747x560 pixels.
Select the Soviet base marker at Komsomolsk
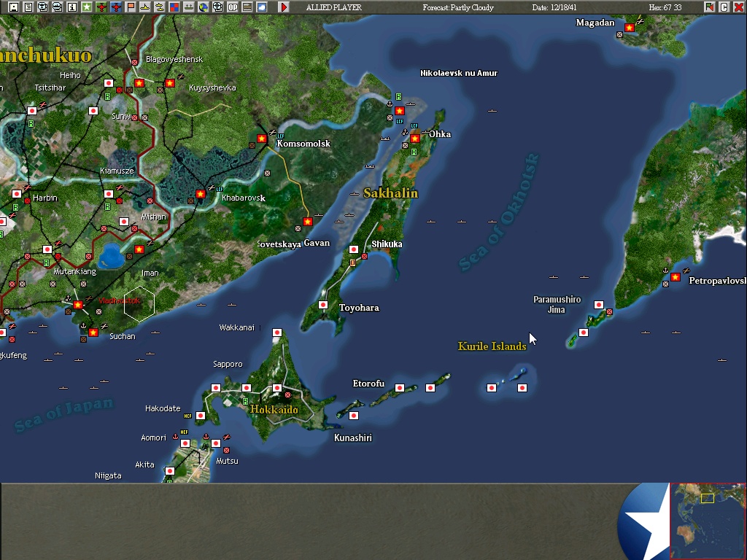click(x=262, y=138)
